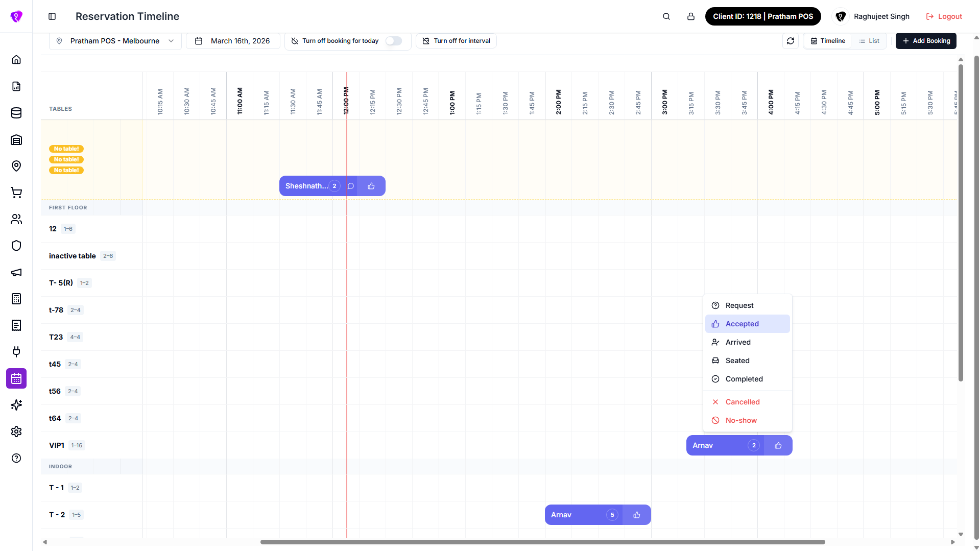Click the refresh icon near Timeline
This screenshot has height=551, width=980.
coord(791,41)
